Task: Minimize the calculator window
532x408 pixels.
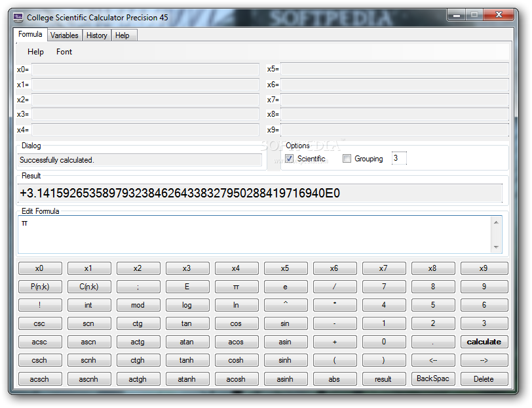Action: pos(457,15)
